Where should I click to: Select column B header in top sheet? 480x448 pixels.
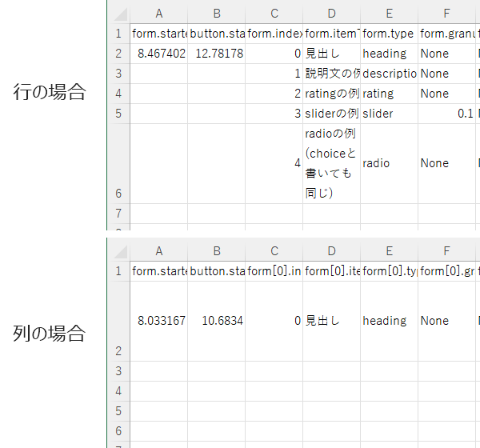tap(217, 14)
